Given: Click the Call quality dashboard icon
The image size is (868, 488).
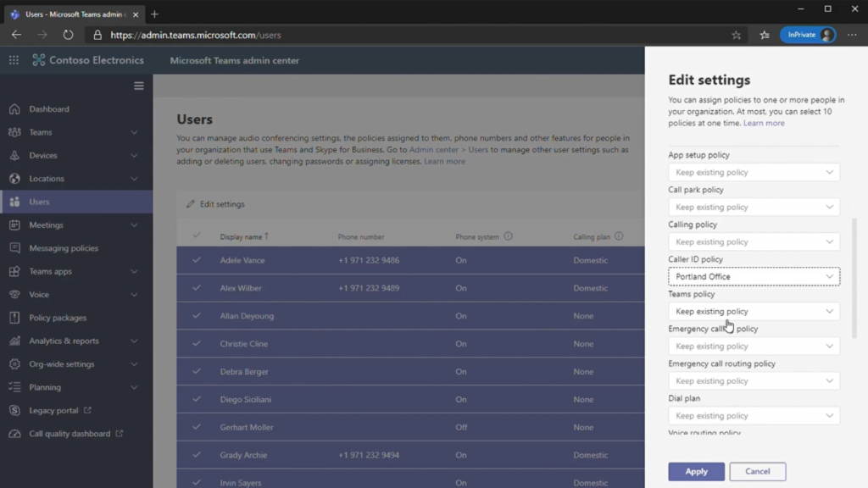Looking at the screenshot, I should 14,434.
